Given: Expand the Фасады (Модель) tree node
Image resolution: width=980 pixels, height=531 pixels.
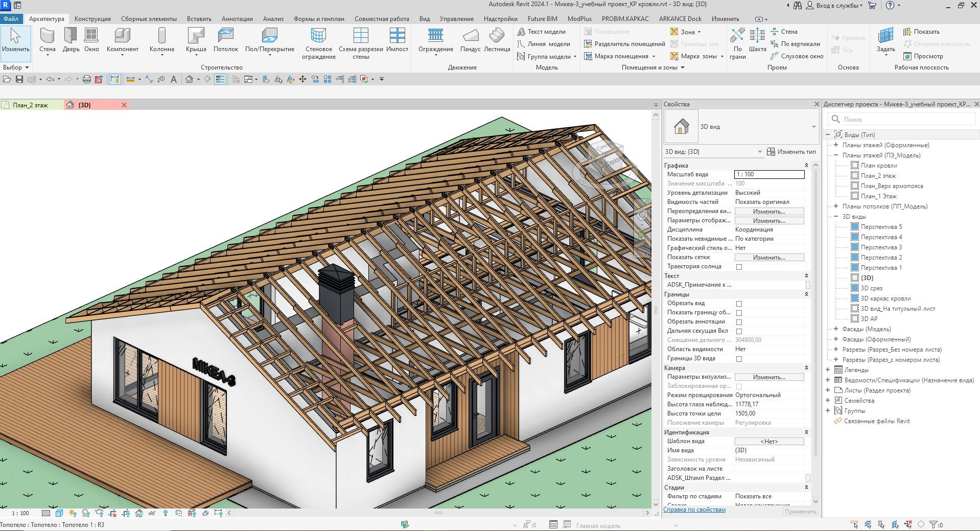Looking at the screenshot, I should 836,329.
